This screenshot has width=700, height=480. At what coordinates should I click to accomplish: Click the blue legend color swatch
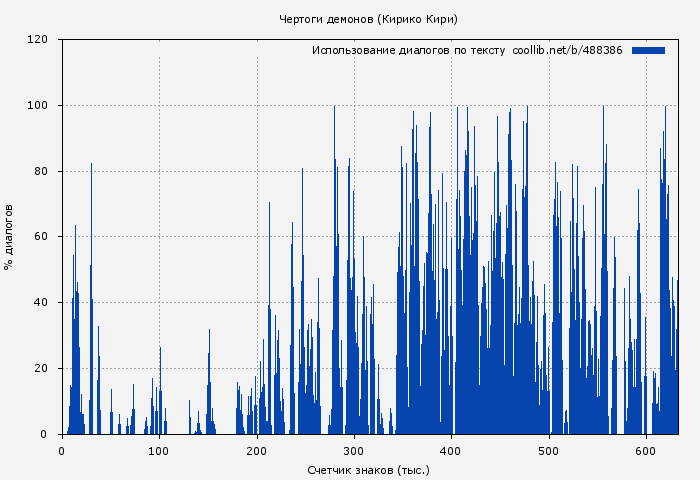[x=648, y=50]
